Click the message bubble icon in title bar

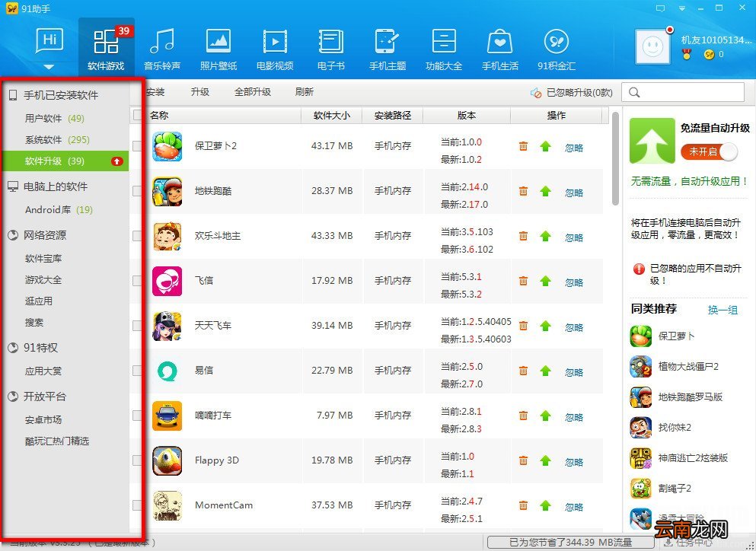click(661, 8)
